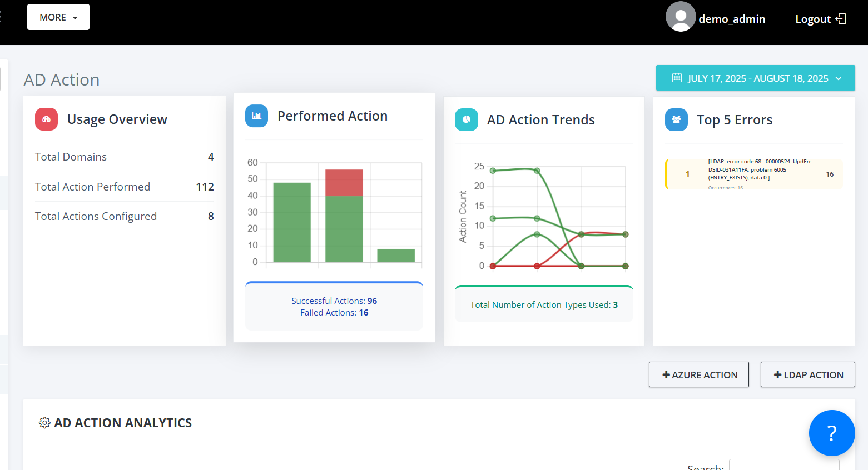Click the Top 5 Errors group icon
This screenshot has height=470, width=868.
click(x=676, y=119)
